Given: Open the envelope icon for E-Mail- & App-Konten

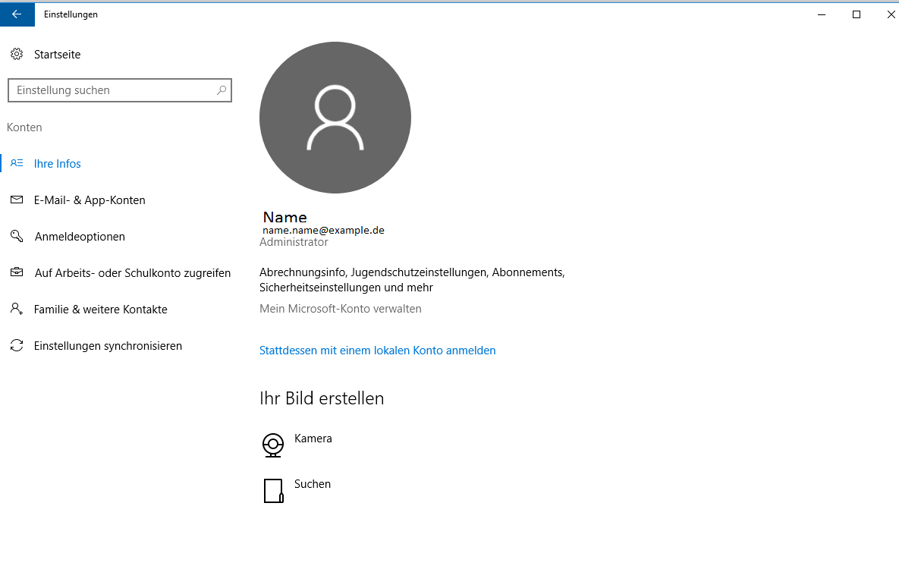Looking at the screenshot, I should 17,200.
